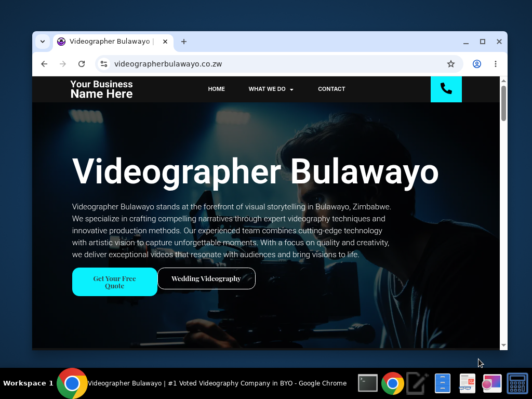Click Workspace 1 switcher label
This screenshot has height=399, width=532.
(x=28, y=383)
